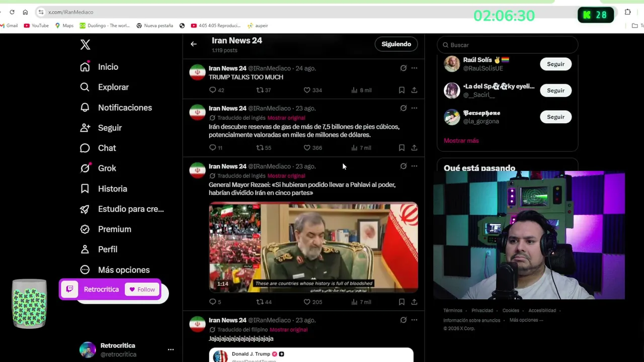Open Inicio in the sidebar

point(99,67)
